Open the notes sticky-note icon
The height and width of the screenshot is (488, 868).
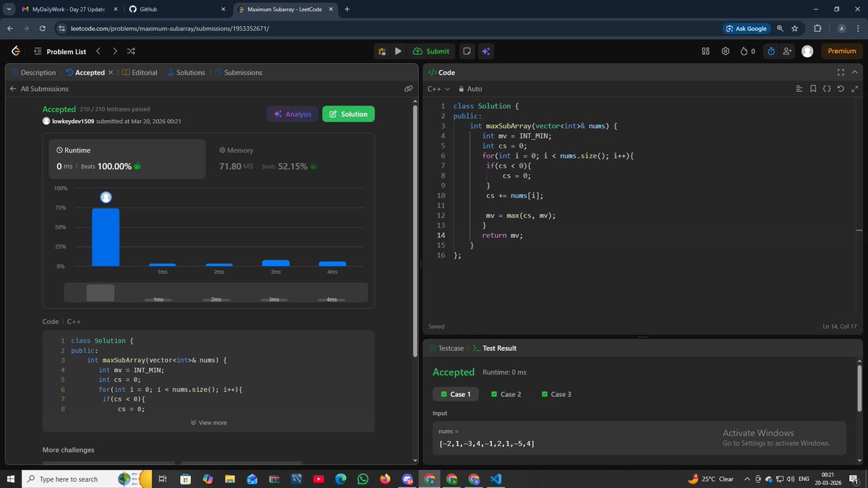click(x=467, y=51)
